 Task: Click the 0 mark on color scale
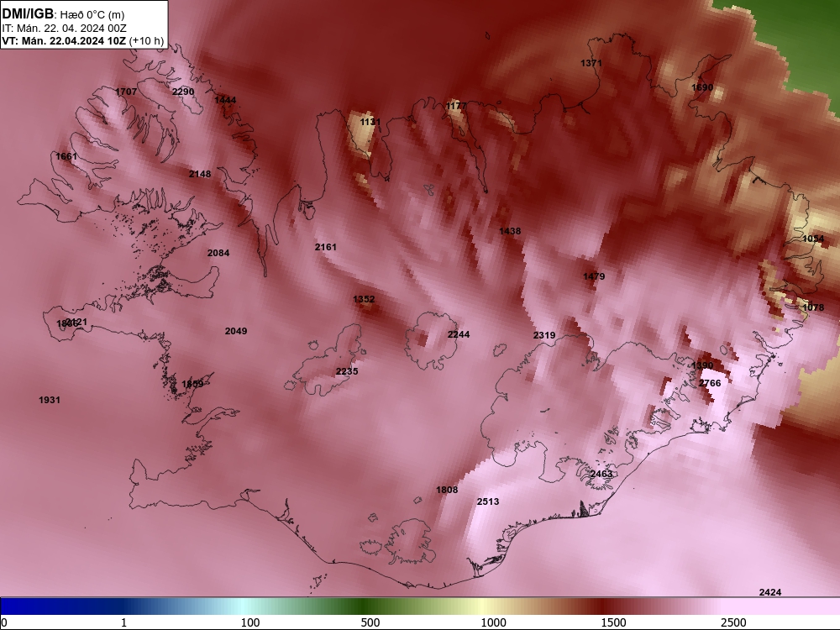(4, 622)
